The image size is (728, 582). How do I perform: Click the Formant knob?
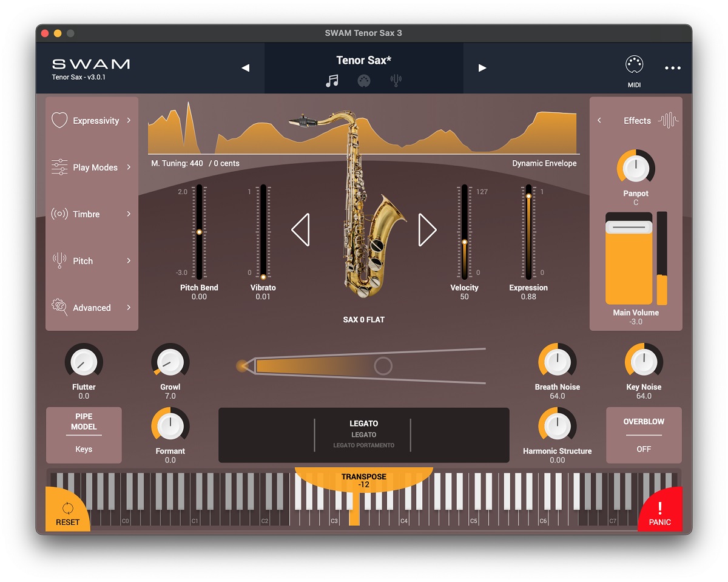(x=170, y=425)
